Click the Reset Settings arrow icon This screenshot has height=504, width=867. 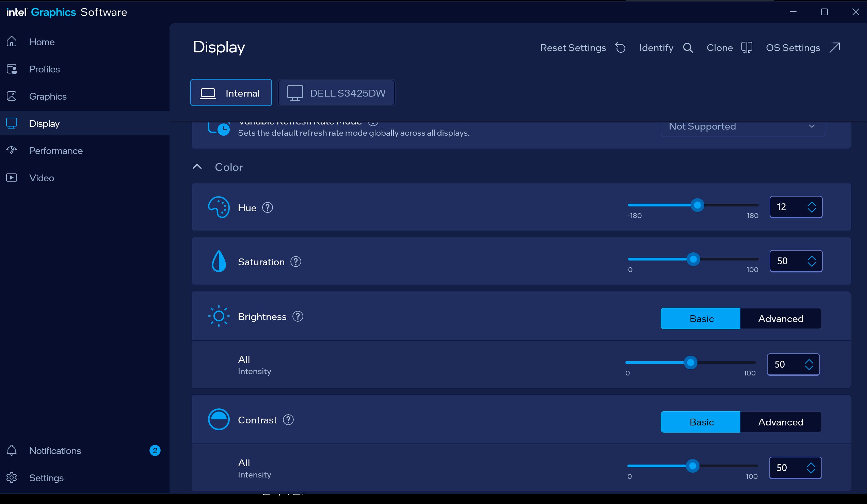pos(620,48)
